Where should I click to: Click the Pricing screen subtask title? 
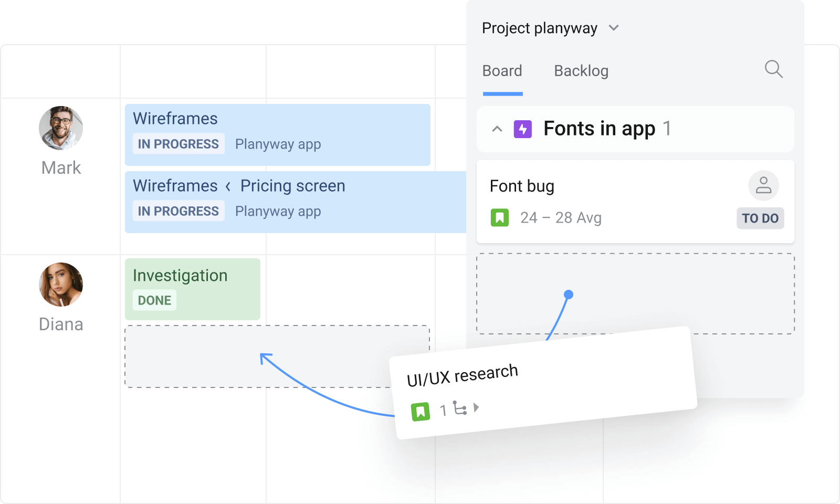pos(292,185)
